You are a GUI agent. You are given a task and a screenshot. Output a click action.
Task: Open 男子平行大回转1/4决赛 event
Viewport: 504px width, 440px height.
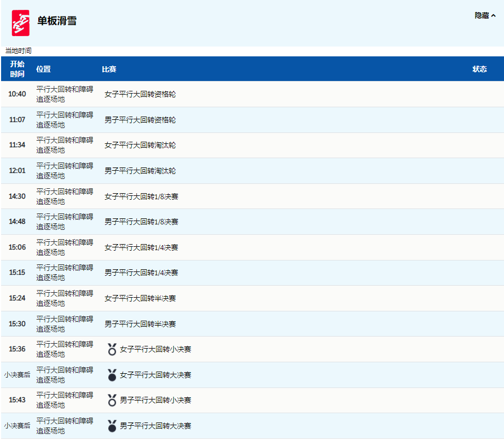[x=141, y=273]
